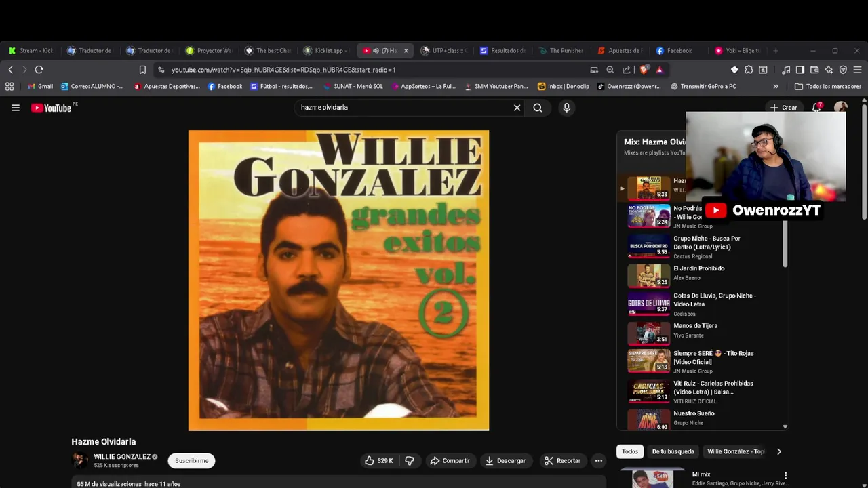Click the install or cast screen icon
The height and width of the screenshot is (488, 868).
point(594,70)
